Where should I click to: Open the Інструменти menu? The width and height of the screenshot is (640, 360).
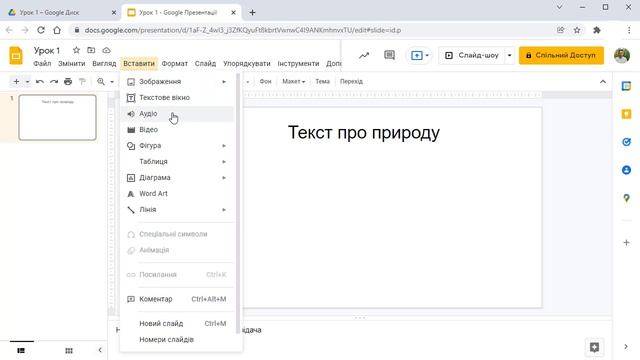[x=298, y=64]
